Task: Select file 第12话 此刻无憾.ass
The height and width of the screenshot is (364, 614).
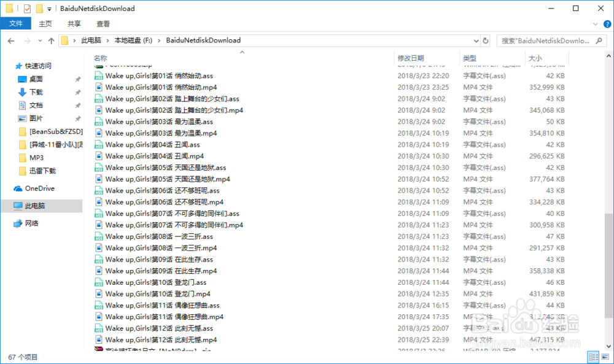Action: [160, 328]
